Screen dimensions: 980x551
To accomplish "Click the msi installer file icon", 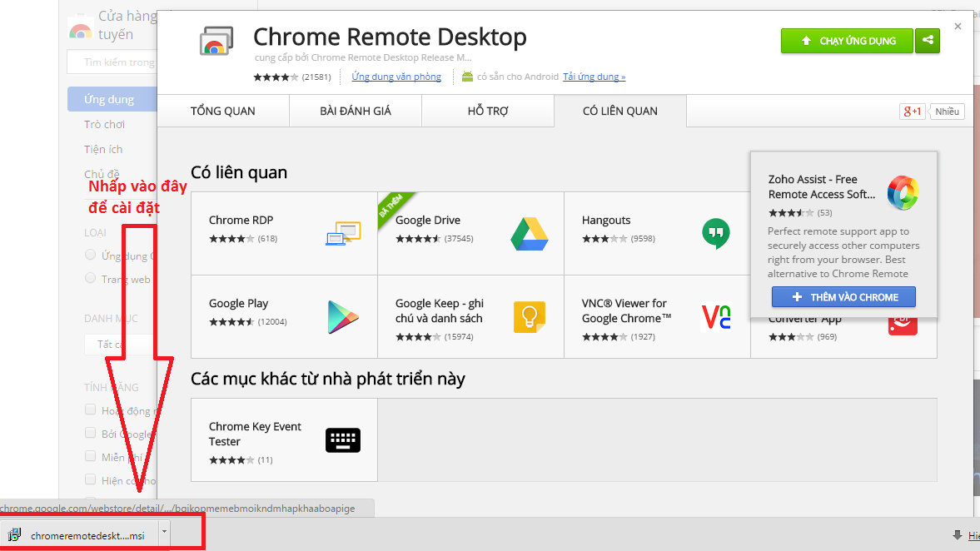I will [x=14, y=534].
